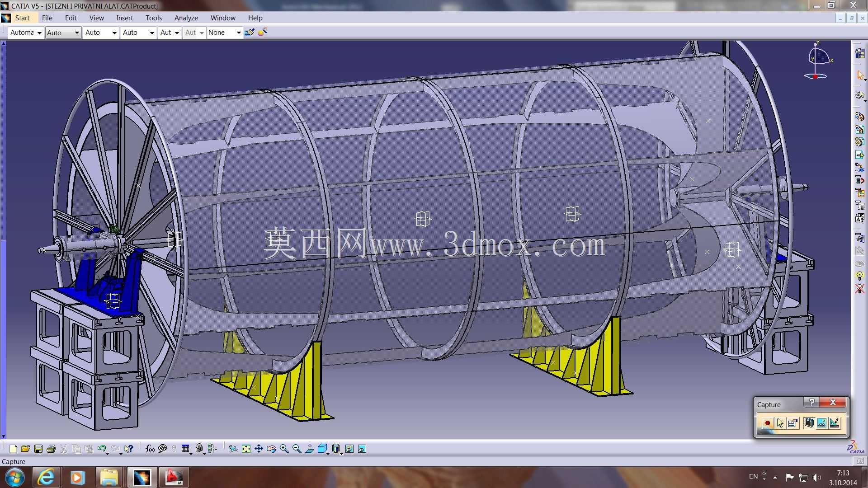Click the lightbulb icon in right toolbar
Image resolution: width=868 pixels, height=488 pixels.
(859, 276)
